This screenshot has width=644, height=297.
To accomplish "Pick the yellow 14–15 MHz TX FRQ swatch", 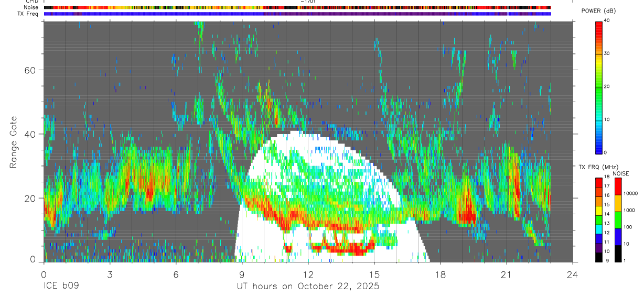I will click(598, 211).
